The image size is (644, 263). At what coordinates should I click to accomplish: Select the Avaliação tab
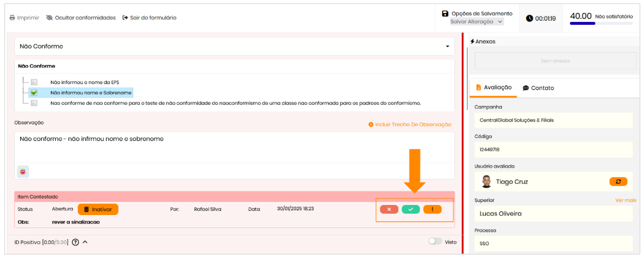pos(493,88)
